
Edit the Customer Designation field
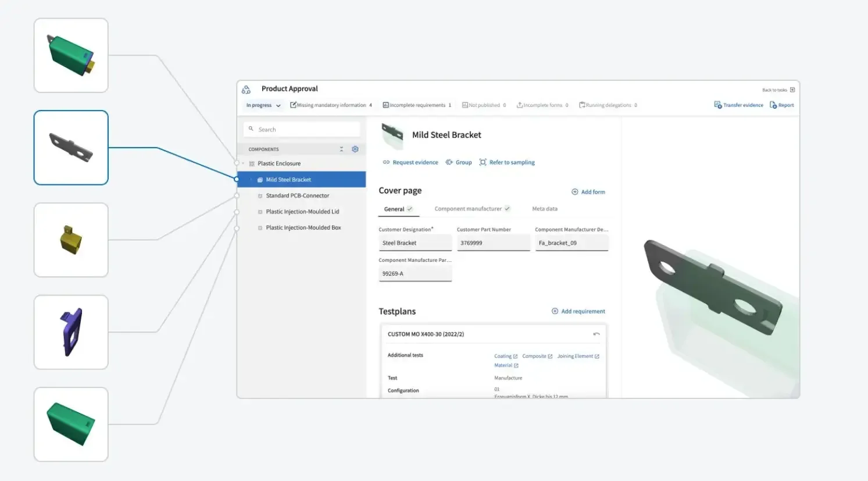(415, 243)
